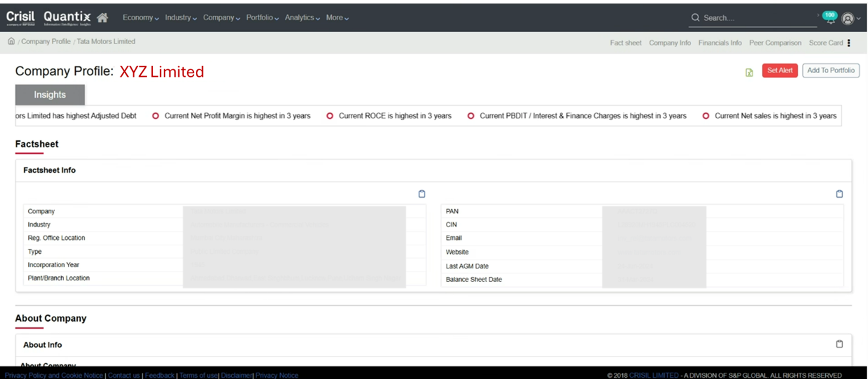
Task: Copy About Info using the clipboard icon
Action: coord(839,344)
